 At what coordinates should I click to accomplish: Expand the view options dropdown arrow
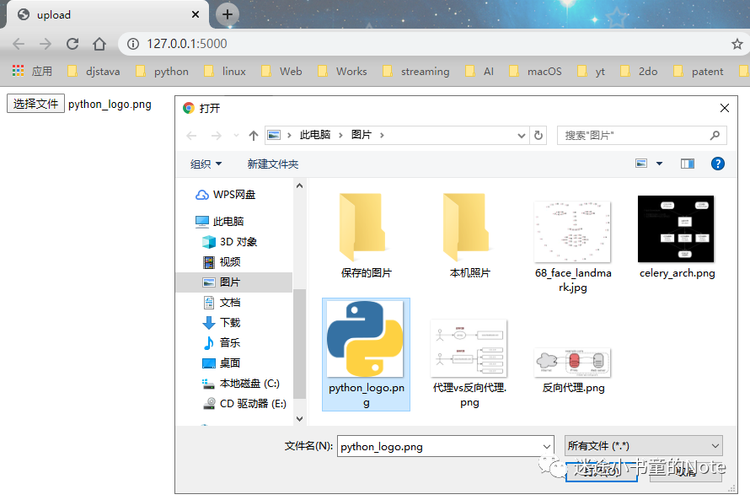[659, 164]
